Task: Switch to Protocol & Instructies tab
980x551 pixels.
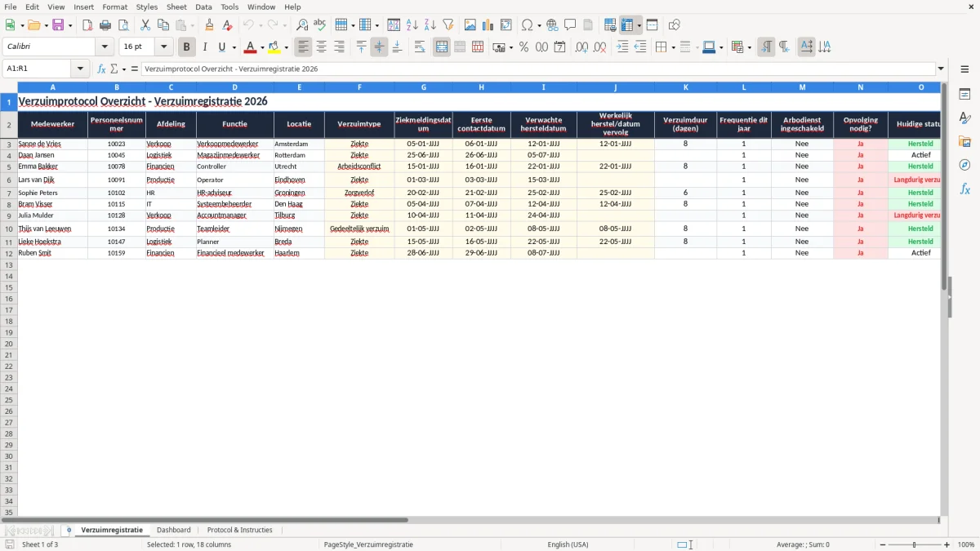Action: 239,530
